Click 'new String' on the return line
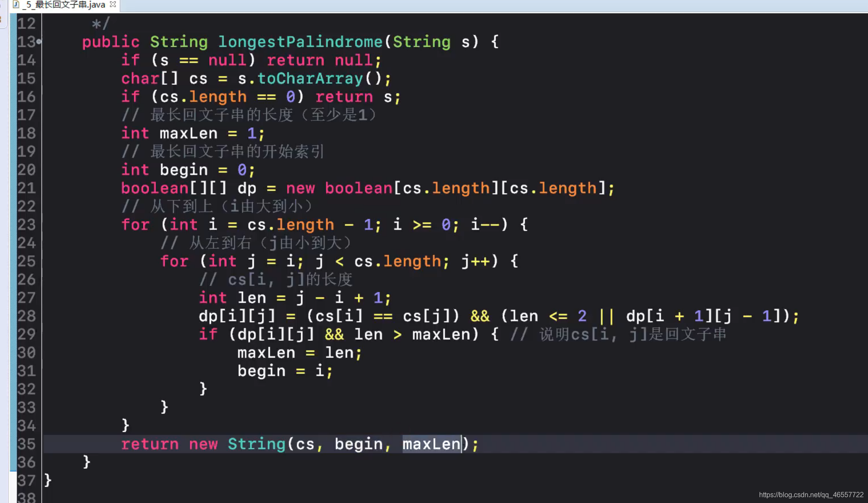 pyautogui.click(x=237, y=444)
